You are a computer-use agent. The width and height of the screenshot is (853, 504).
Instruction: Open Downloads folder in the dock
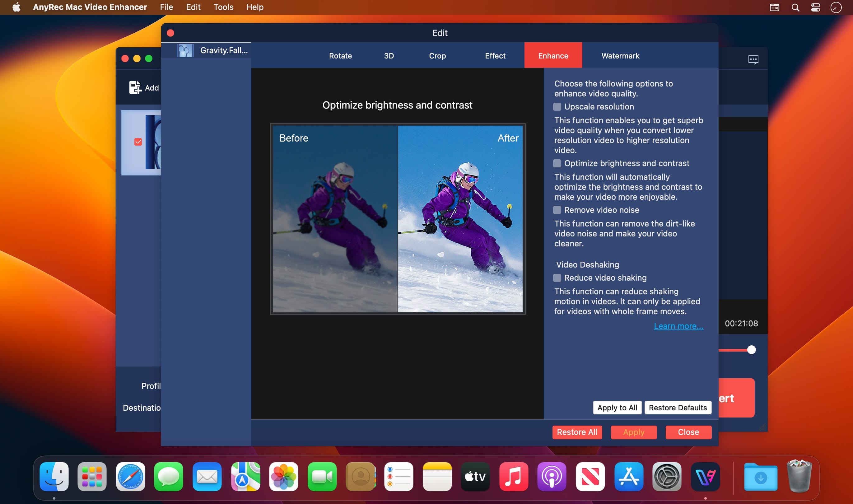coord(761,477)
